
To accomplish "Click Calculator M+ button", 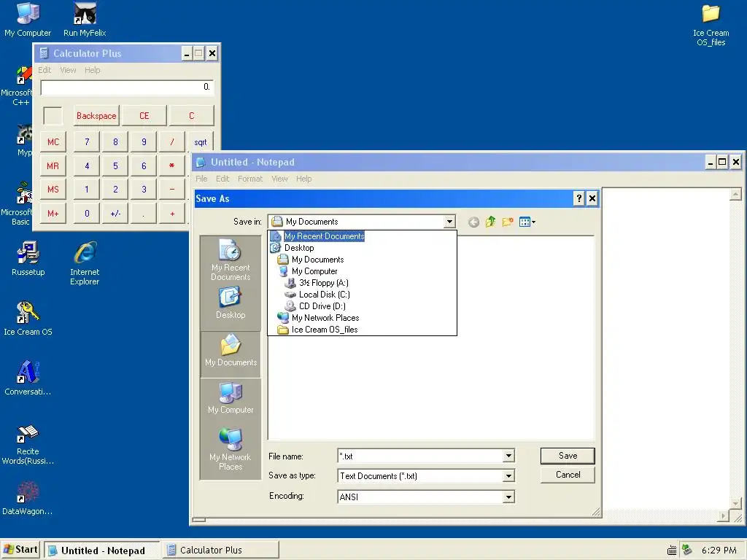I will 53,214.
